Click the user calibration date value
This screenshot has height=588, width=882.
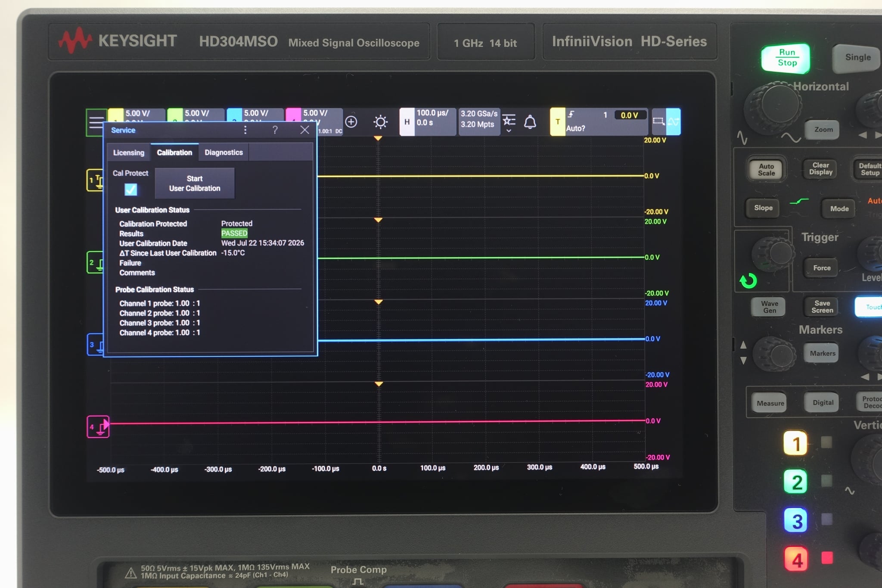(x=262, y=243)
